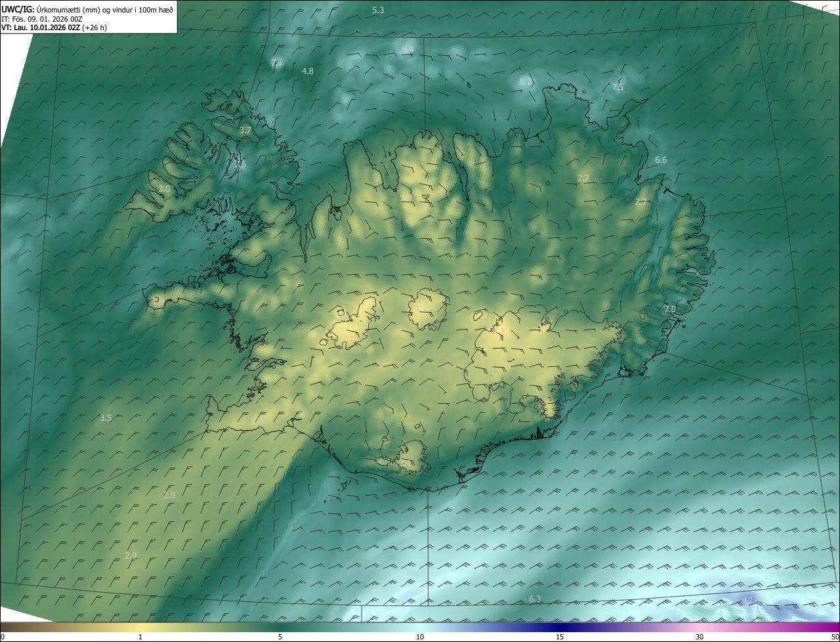Click the 8.4 value label on the map
The height and width of the screenshot is (642, 840).
408,50
